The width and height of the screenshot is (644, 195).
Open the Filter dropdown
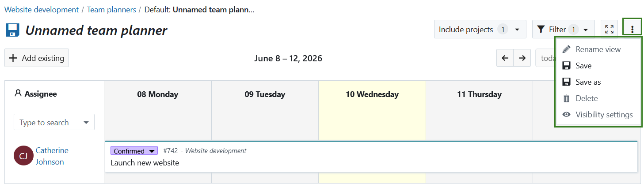coord(564,30)
